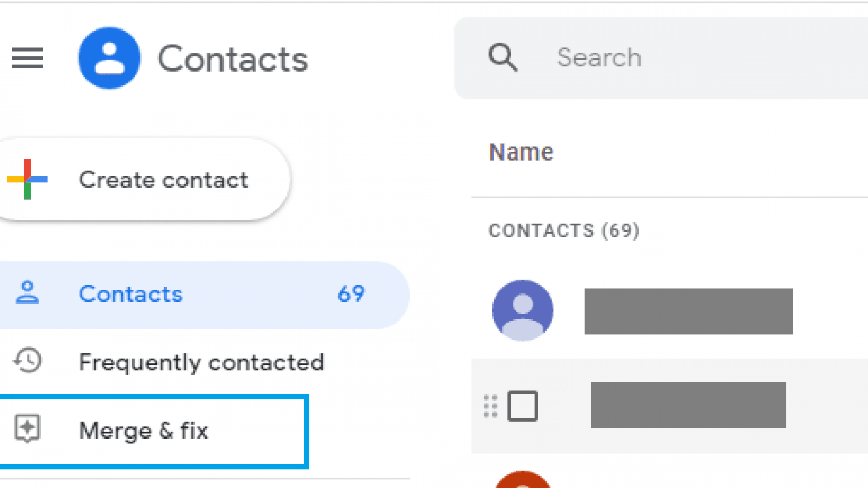Open the hamburger main menu

click(27, 58)
